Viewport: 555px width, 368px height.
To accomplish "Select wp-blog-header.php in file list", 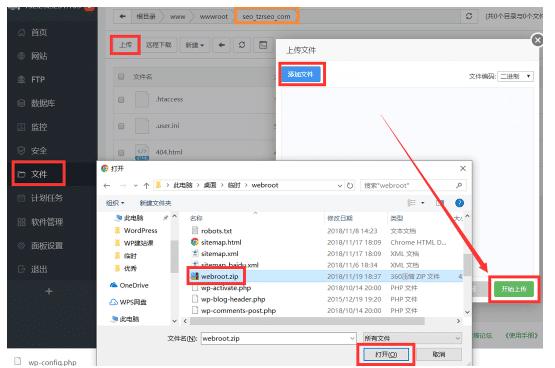I will [233, 299].
